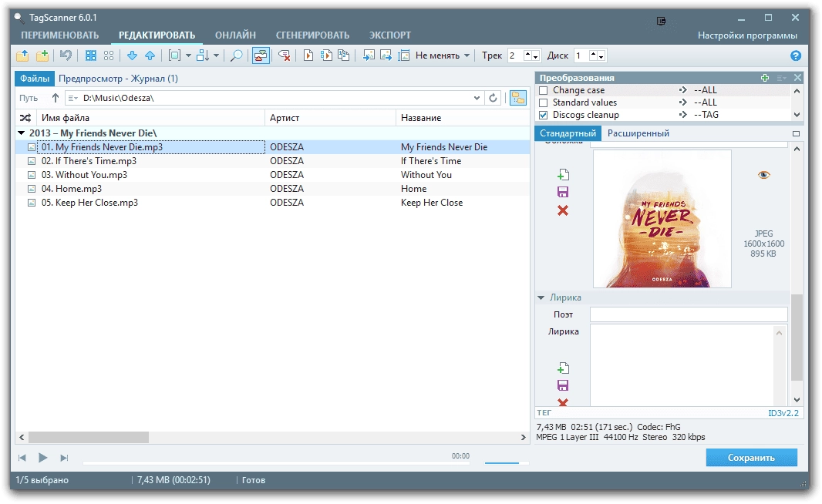Sort by the Имя файла column header

pos(150,118)
